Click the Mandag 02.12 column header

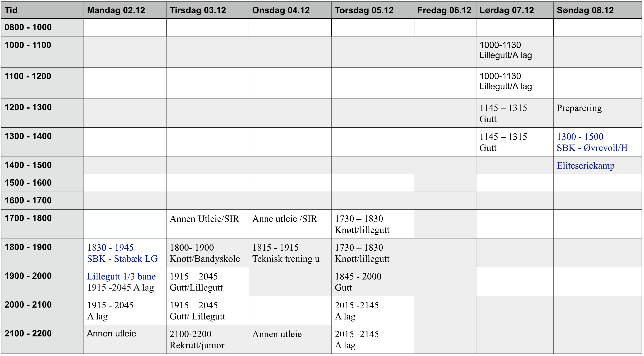coord(116,10)
